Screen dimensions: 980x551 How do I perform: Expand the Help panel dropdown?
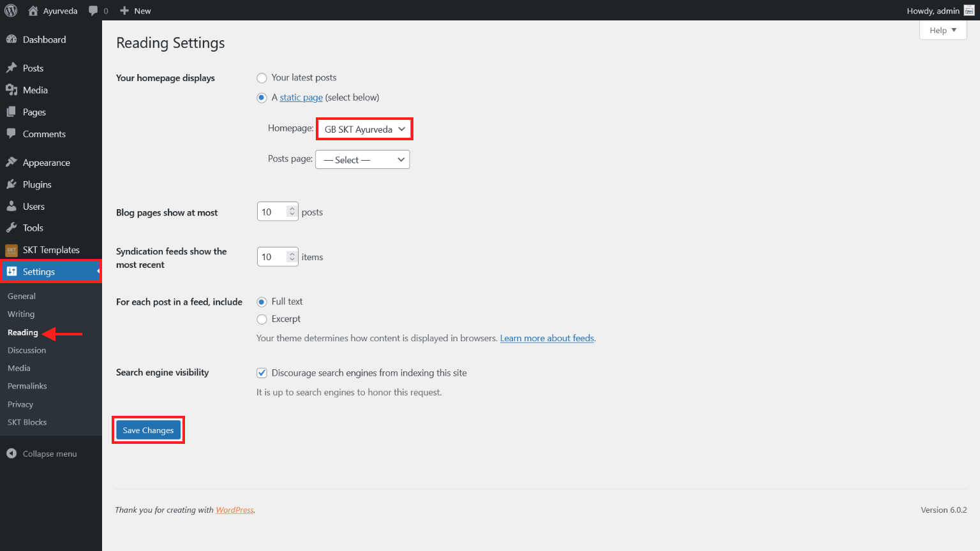tap(943, 30)
